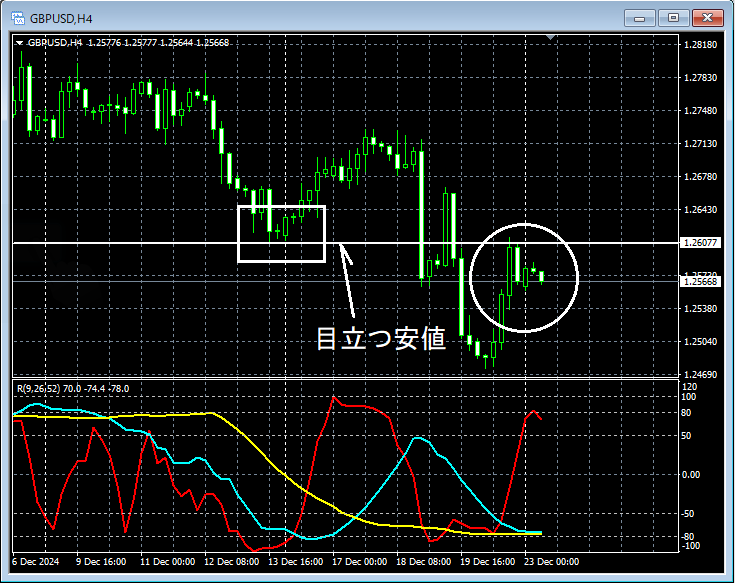The height and width of the screenshot is (583, 736).
Task: Click the 100 value on the indicator scale
Action: pyautogui.click(x=690, y=397)
